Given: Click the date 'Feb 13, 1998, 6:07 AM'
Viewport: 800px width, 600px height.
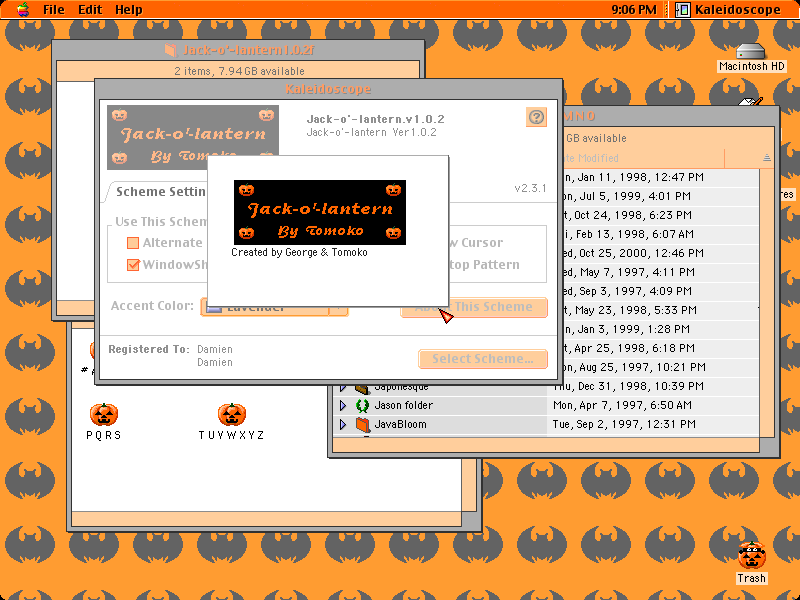Looking at the screenshot, I should [x=636, y=234].
